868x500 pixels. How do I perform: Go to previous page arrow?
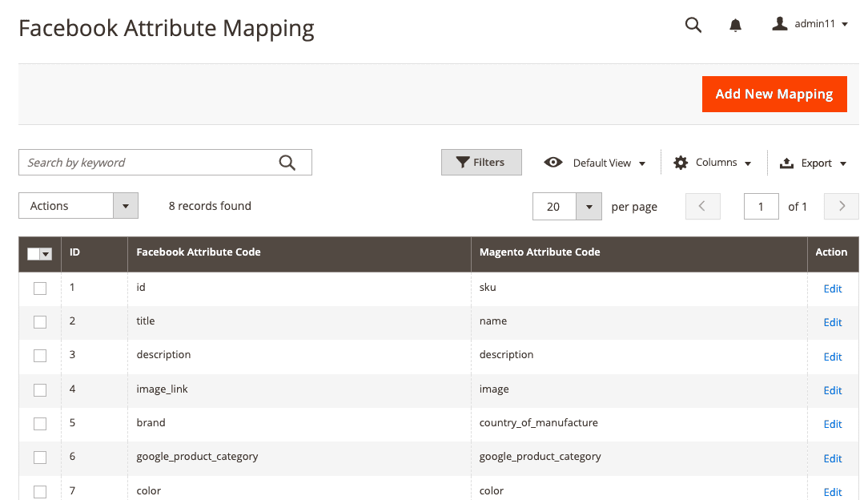(702, 206)
